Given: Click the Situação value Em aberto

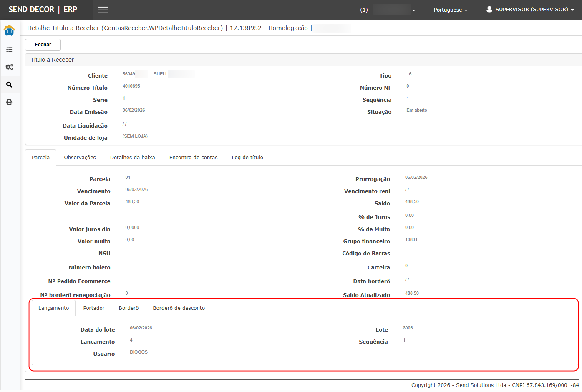Looking at the screenshot, I should (x=417, y=111).
